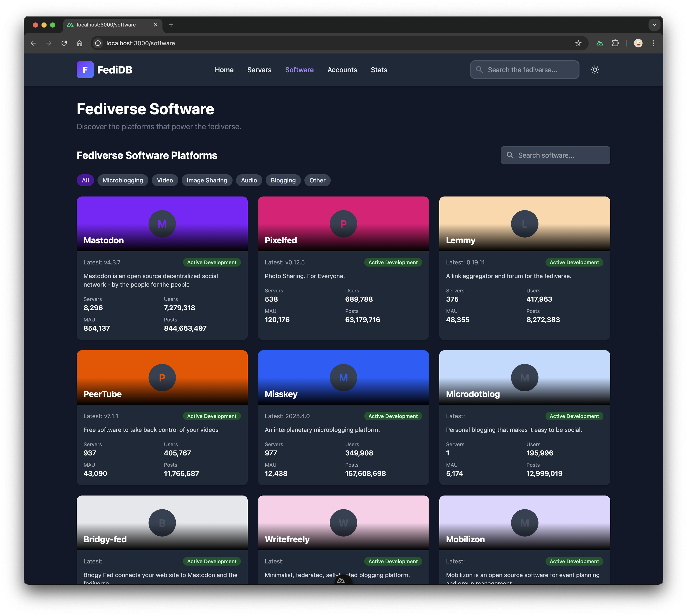Click the FediDB brand name
687x616 pixels.
point(115,70)
